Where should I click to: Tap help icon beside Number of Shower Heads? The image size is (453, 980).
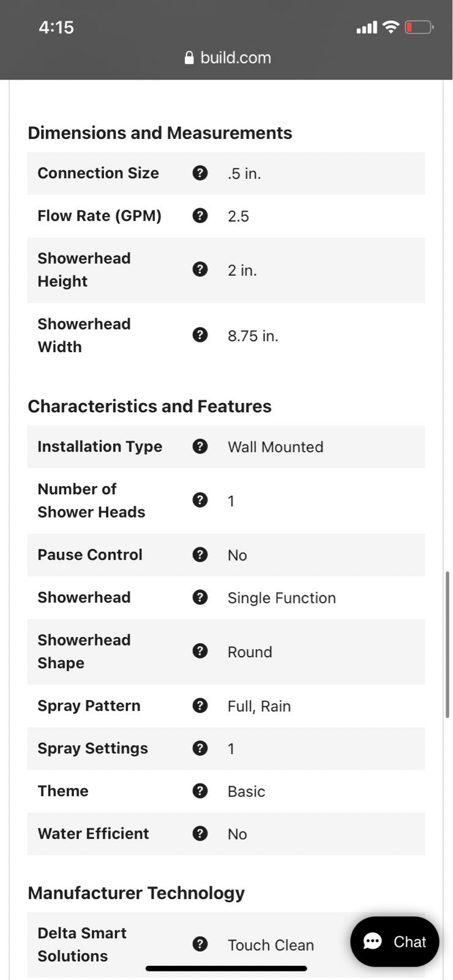pyautogui.click(x=200, y=500)
